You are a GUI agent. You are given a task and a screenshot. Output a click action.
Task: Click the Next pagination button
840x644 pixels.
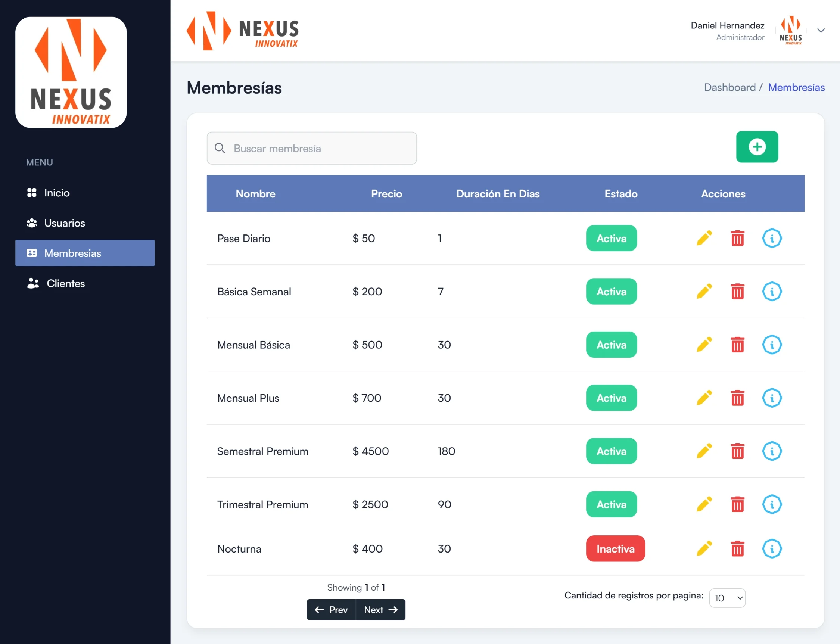tap(380, 610)
